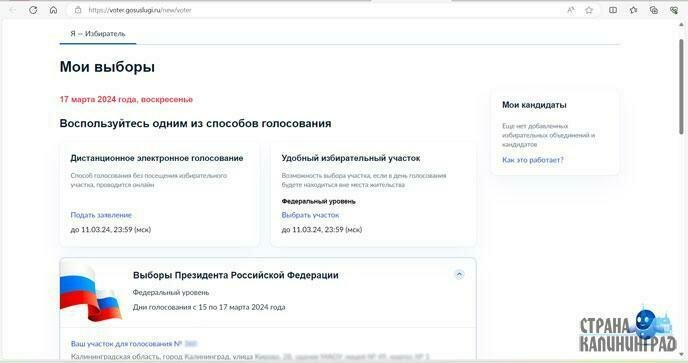
Task: Toggle split screen icon in toolbar
Action: click(x=613, y=10)
